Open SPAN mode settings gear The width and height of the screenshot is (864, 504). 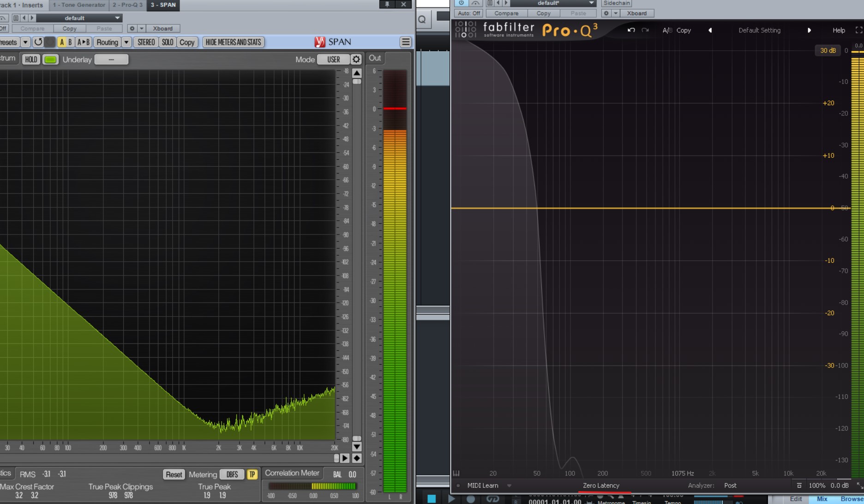[x=356, y=59]
